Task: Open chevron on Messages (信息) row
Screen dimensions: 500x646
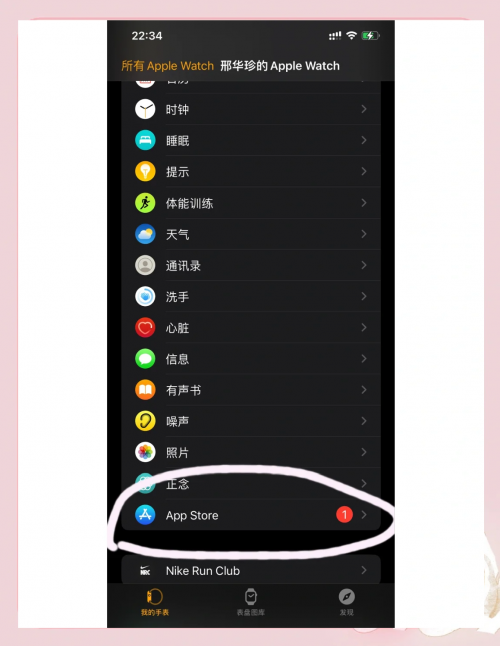Action: pos(364,358)
